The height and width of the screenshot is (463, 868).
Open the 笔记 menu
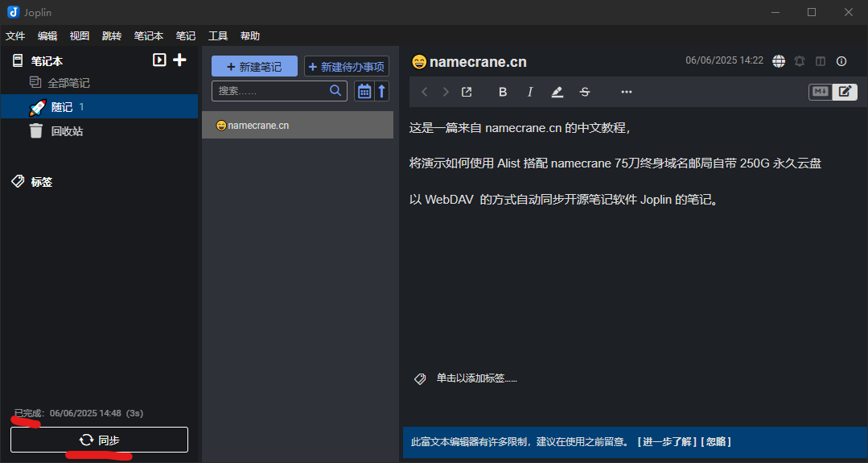[x=186, y=36]
